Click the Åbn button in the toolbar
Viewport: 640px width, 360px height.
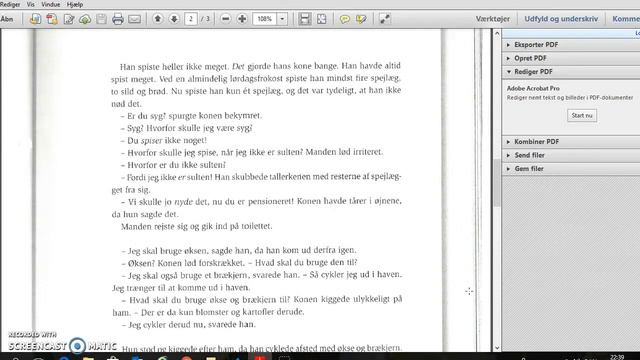pyautogui.click(x=7, y=19)
